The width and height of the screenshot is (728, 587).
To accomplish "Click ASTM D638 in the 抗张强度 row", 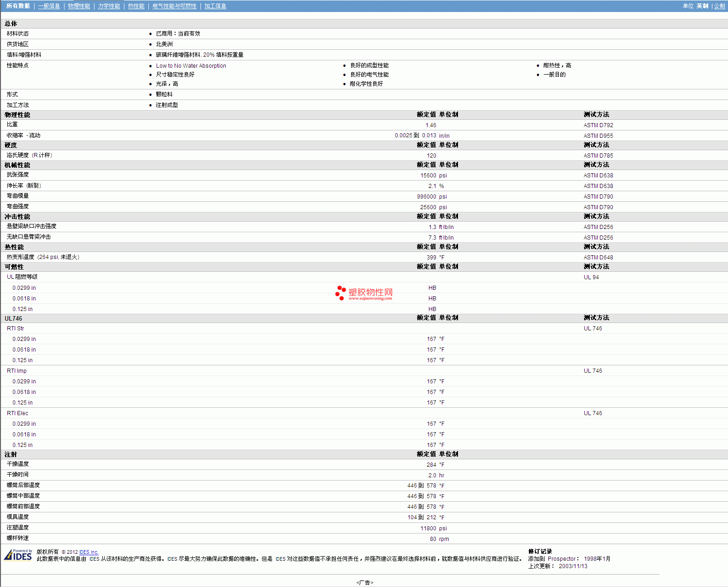I will pyautogui.click(x=598, y=176).
